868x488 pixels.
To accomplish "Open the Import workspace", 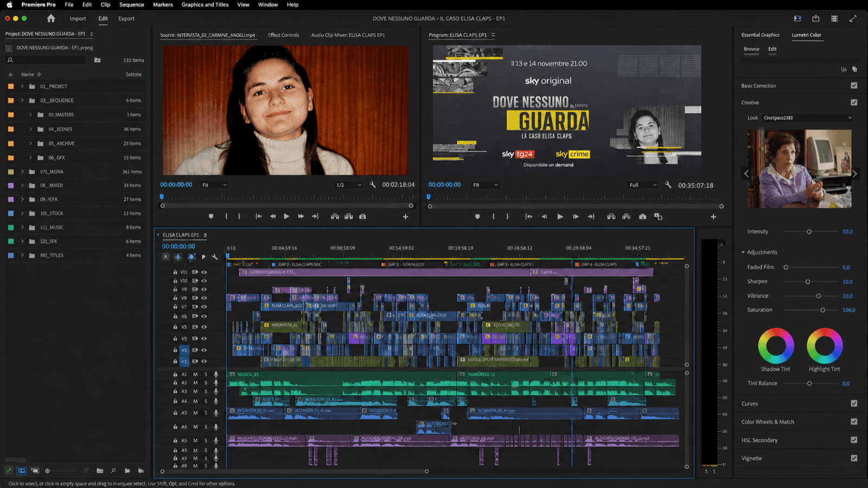I will coord(78,18).
